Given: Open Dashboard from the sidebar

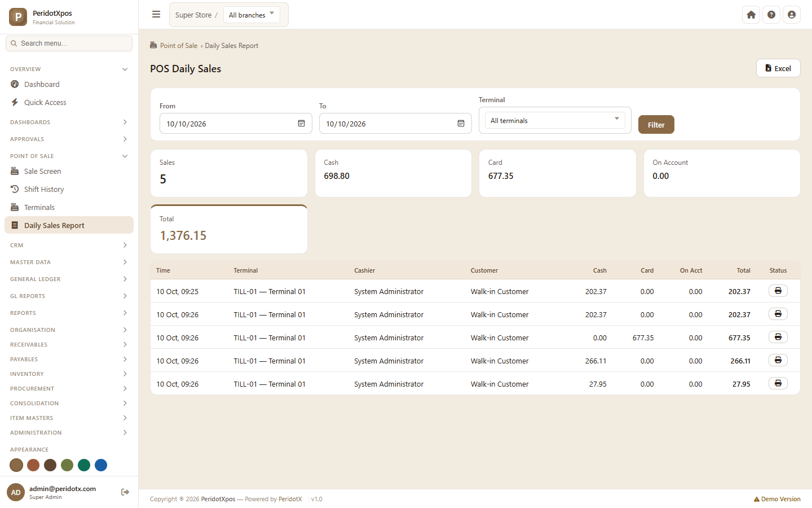Looking at the screenshot, I should click(x=69, y=84).
